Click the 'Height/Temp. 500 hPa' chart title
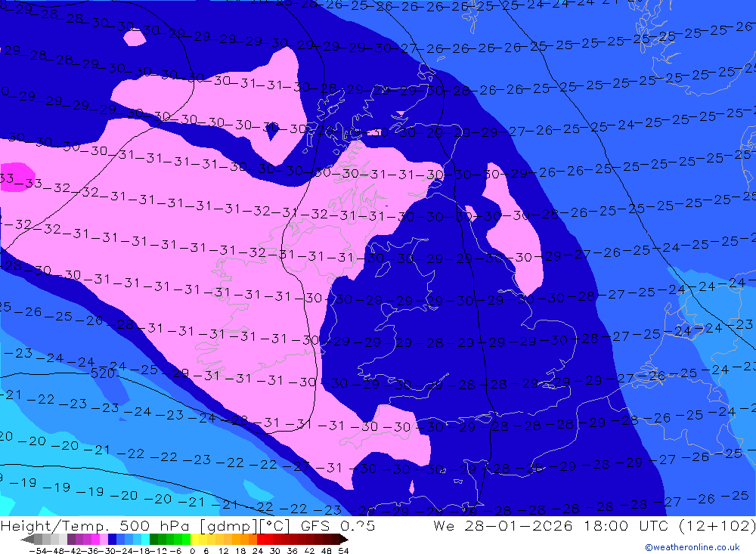Viewport: 756px width, 554px height. 95,525
